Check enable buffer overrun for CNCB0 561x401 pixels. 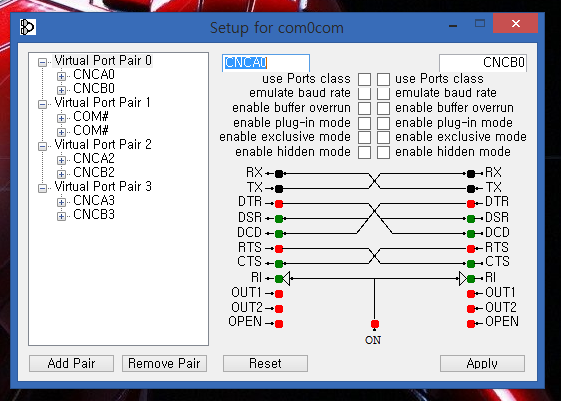tap(383, 108)
